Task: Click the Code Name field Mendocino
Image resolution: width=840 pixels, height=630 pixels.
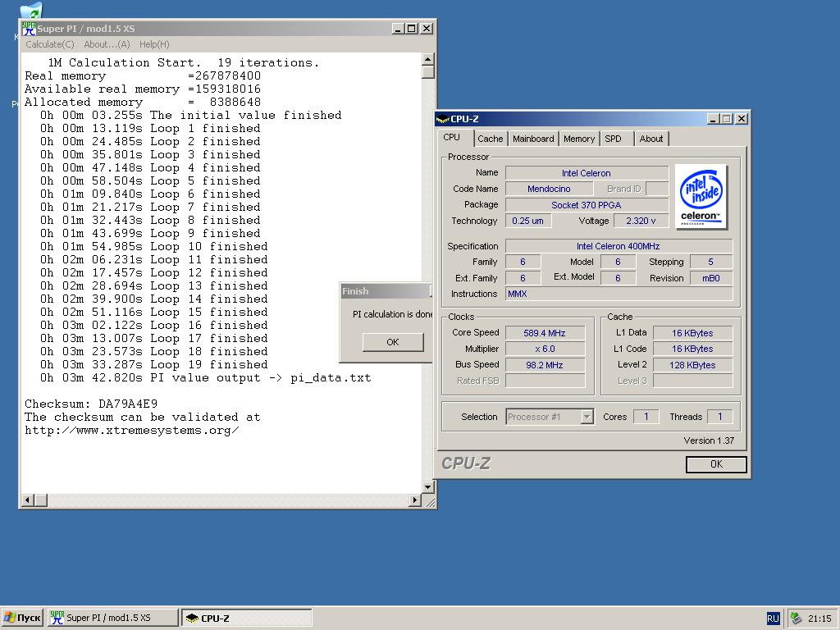Action: tap(549, 189)
